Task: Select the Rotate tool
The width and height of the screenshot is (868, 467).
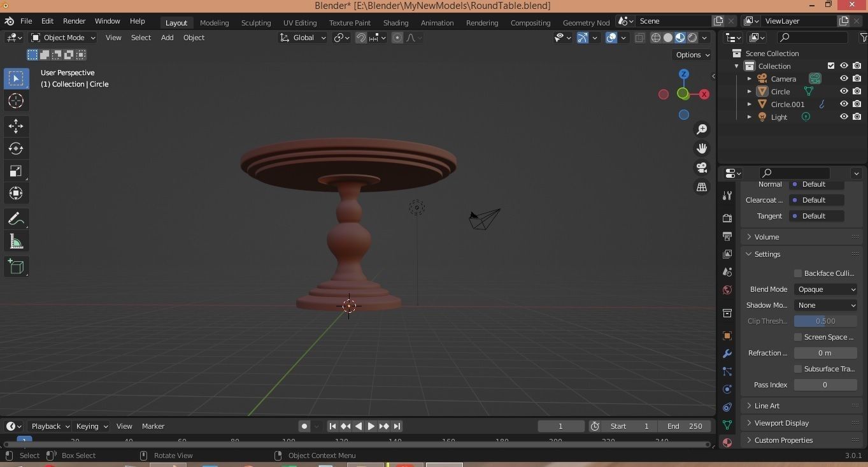Action: pyautogui.click(x=16, y=148)
